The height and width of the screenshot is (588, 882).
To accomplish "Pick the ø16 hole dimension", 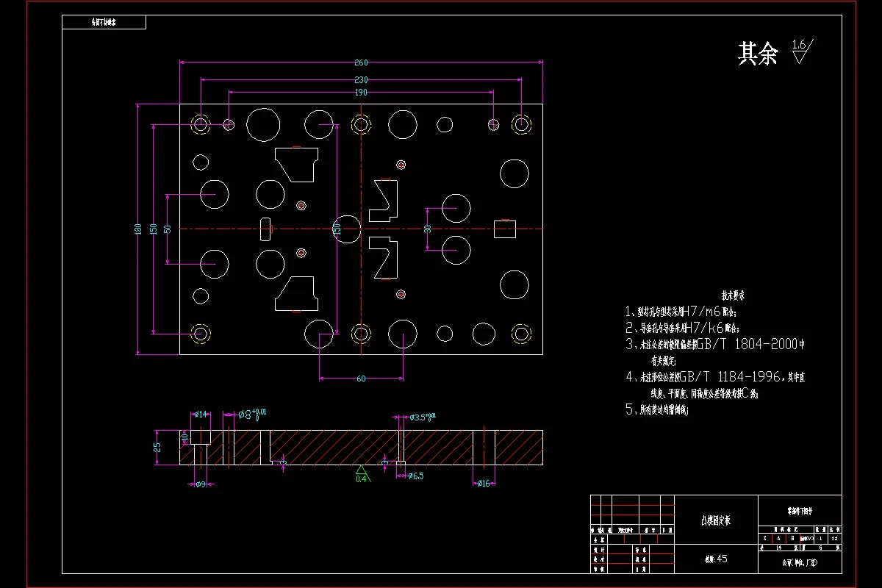I will pos(482,484).
